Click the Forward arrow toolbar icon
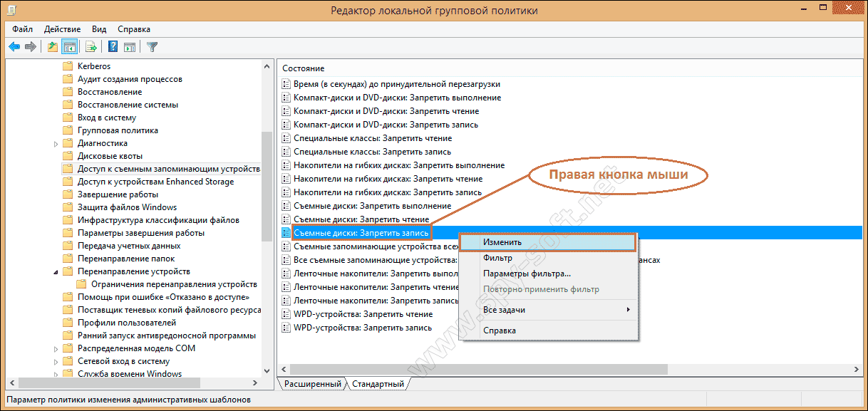 (x=31, y=47)
